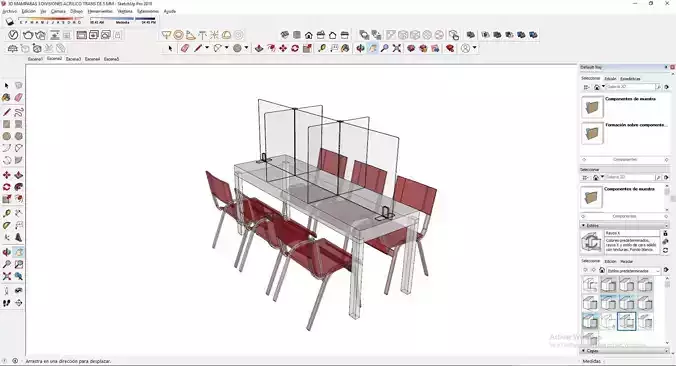This screenshot has height=366, width=676.
Task: Pick the Tape Measure tool in left toolbar
Action: click(6, 213)
